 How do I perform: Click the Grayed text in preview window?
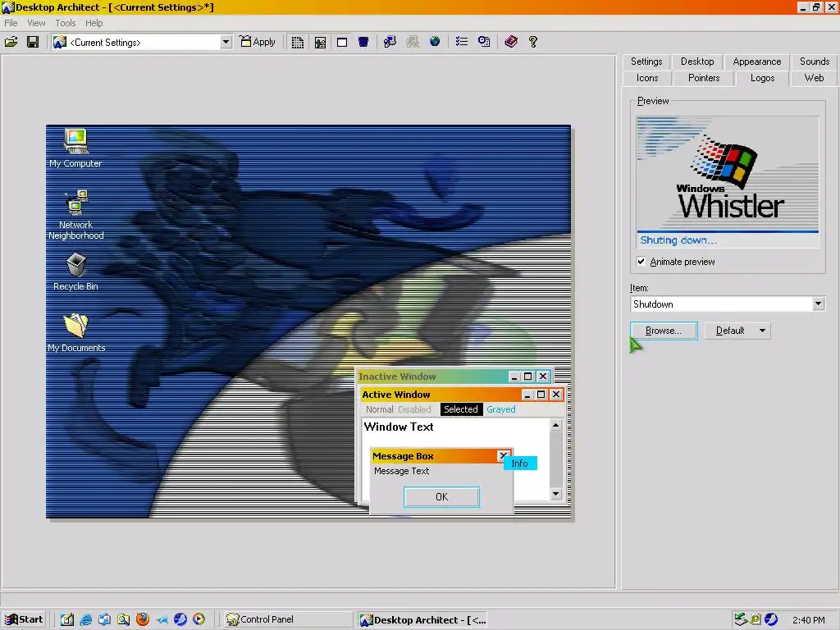point(501,409)
